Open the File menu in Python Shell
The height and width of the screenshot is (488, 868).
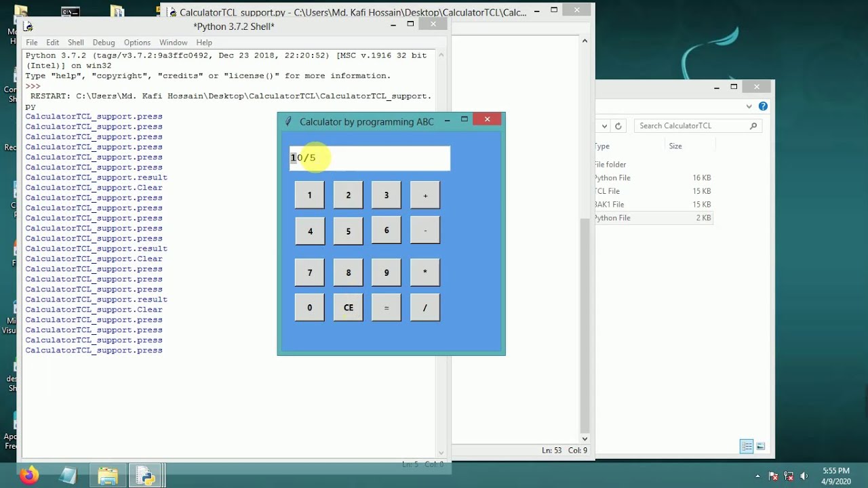coord(32,42)
